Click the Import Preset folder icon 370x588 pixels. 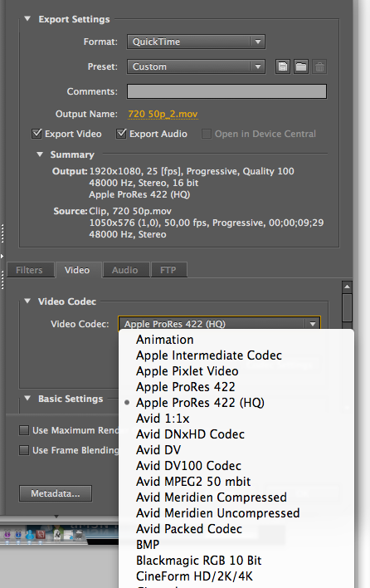[x=301, y=66]
